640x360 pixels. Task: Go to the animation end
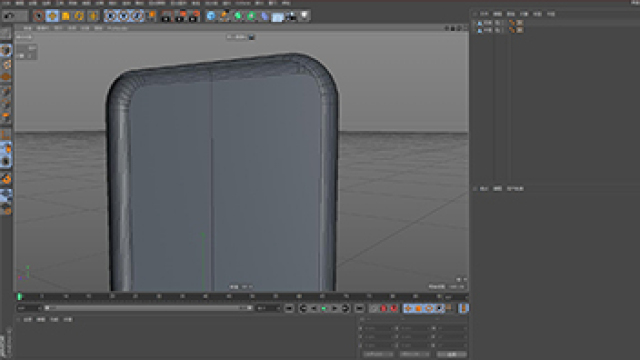pos(359,308)
